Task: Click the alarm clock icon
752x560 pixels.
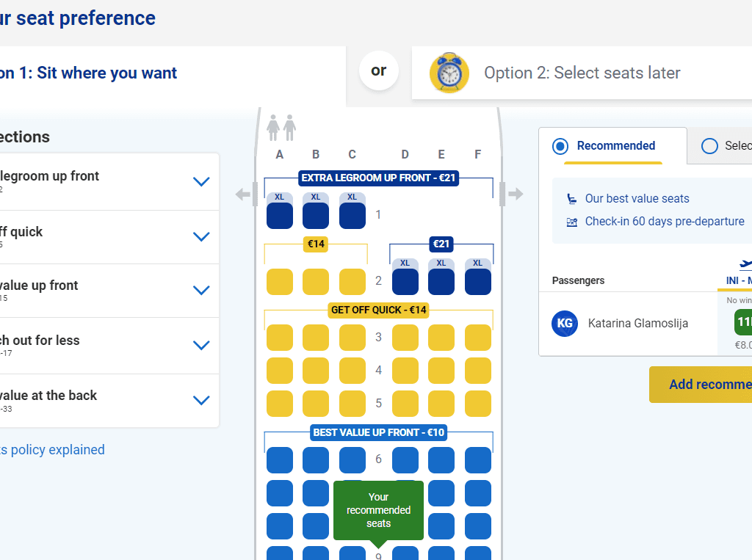Action: [x=449, y=73]
